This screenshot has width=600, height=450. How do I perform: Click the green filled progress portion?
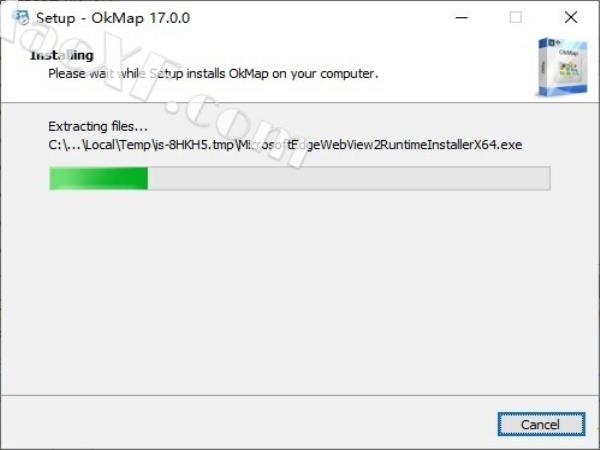[99, 178]
